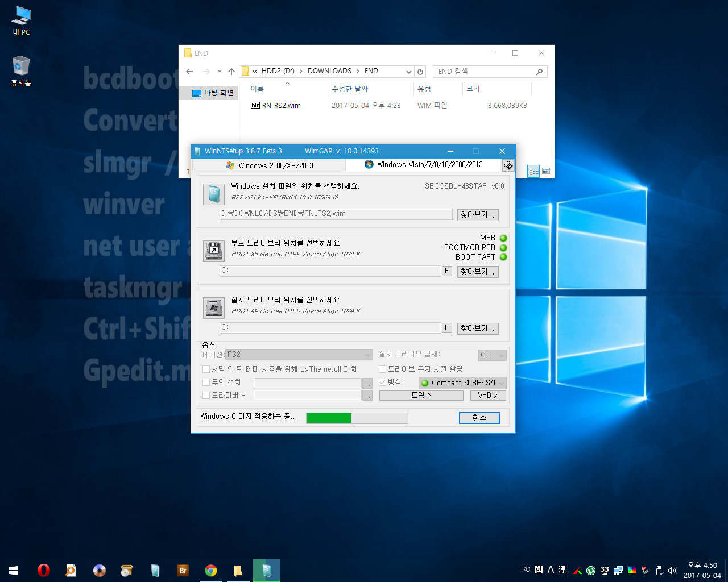This screenshot has width=728, height=582.
Task: Go back in the END explorer window
Action: 189,71
